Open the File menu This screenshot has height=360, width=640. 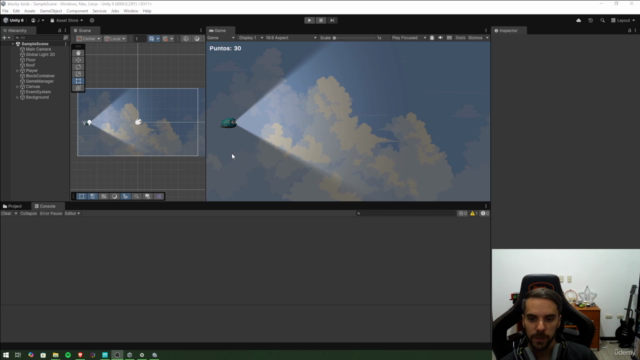tap(5, 11)
